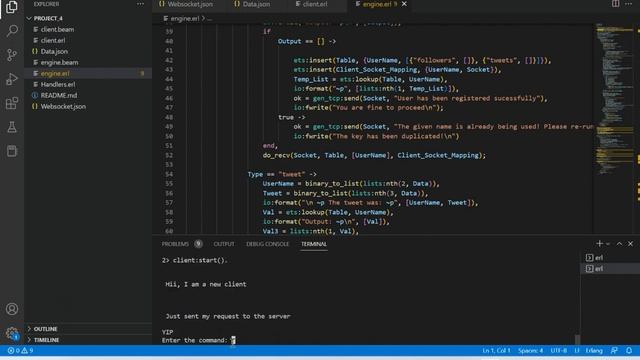Maximize the terminal panel size
The width and height of the screenshot is (640, 360).
[x=619, y=244]
